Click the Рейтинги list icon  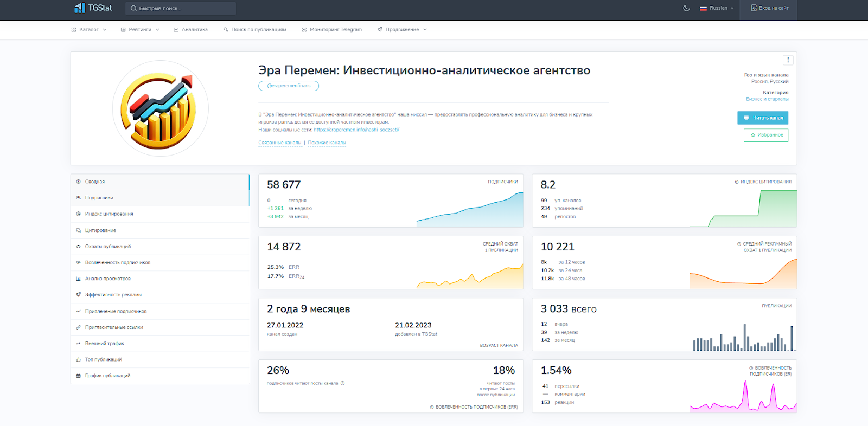pyautogui.click(x=123, y=30)
